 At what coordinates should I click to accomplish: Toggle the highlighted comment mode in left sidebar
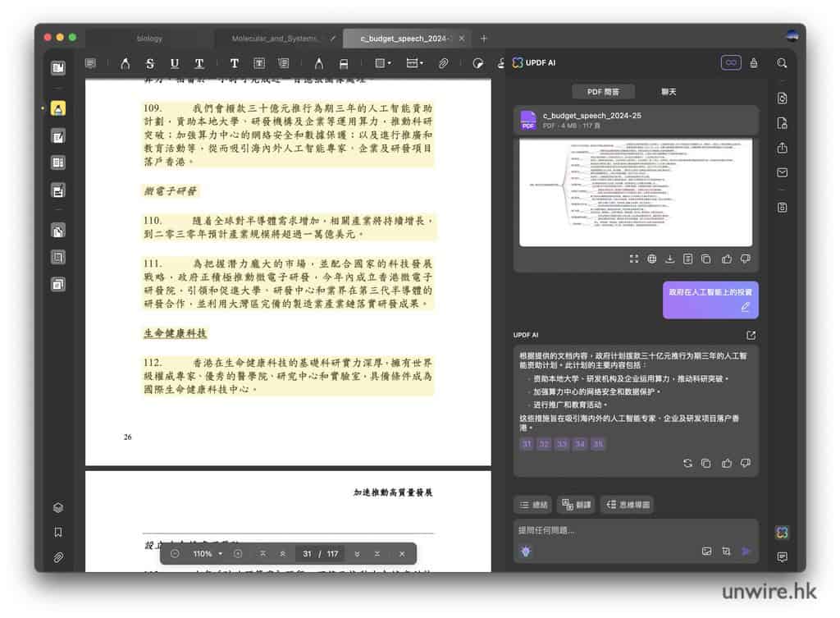click(x=58, y=108)
